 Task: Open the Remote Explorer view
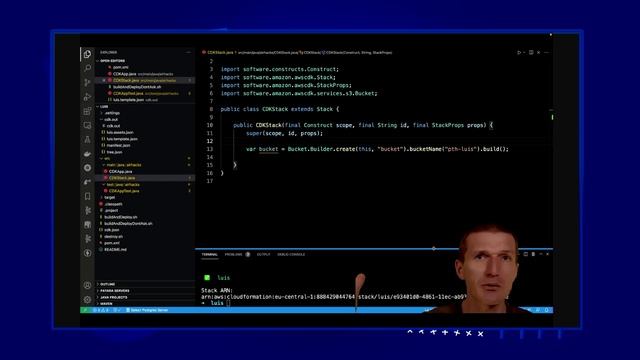tap(87, 125)
